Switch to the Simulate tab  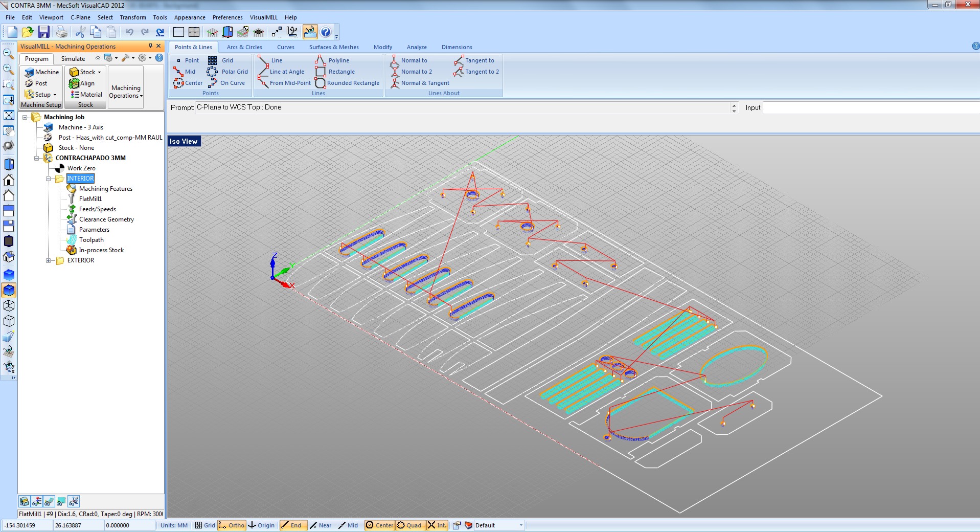tap(73, 59)
